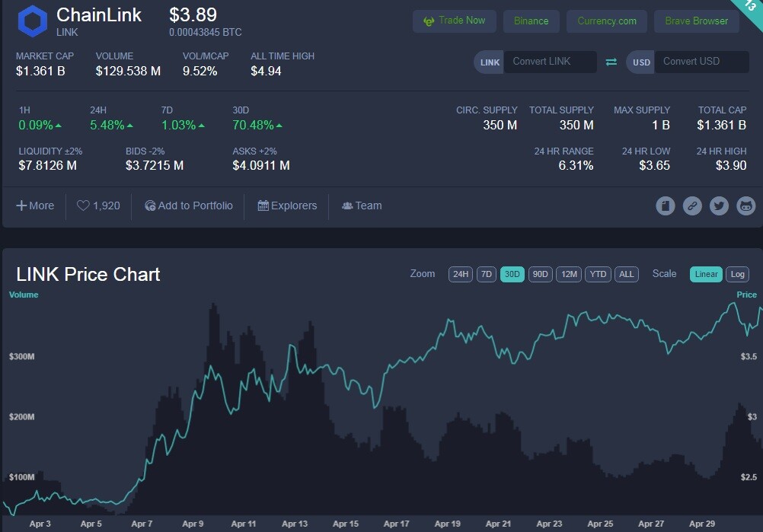Click the liquidity value $7.8126 M
This screenshot has height=532, width=763.
pos(48,165)
